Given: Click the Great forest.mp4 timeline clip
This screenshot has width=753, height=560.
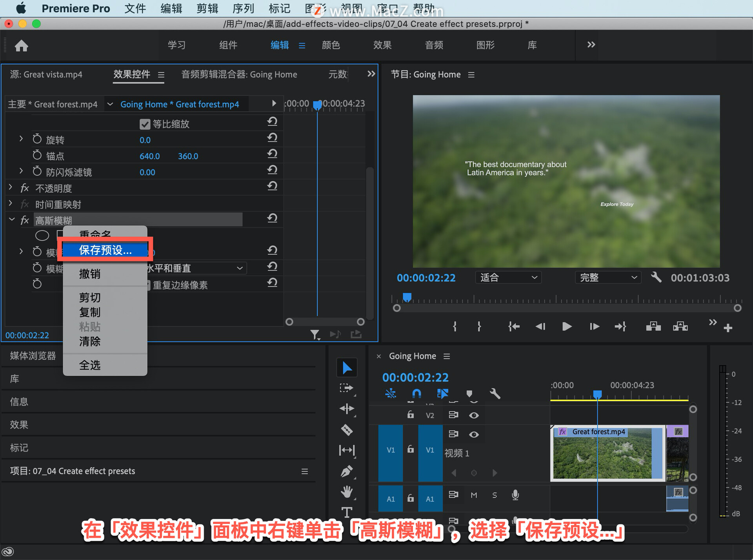Looking at the screenshot, I should tap(607, 453).
